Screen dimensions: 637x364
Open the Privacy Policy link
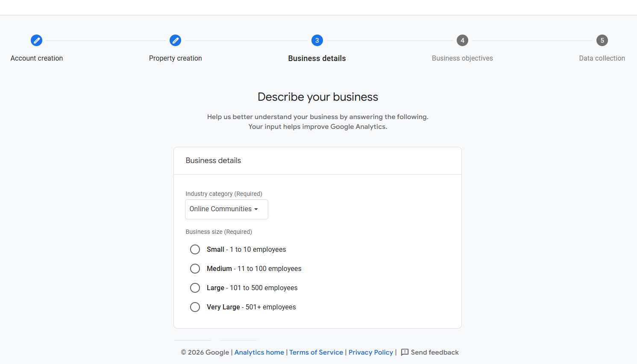(370, 352)
